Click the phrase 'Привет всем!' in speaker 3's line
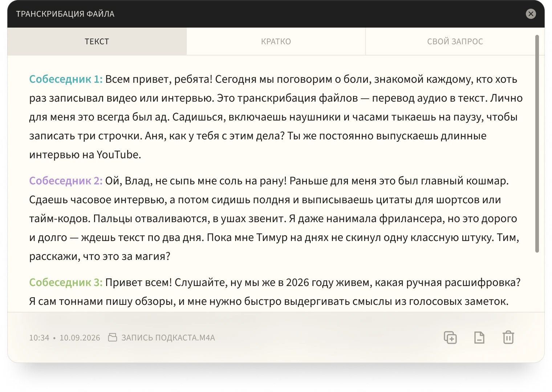Viewport: 552px width, 392px height. (x=138, y=282)
